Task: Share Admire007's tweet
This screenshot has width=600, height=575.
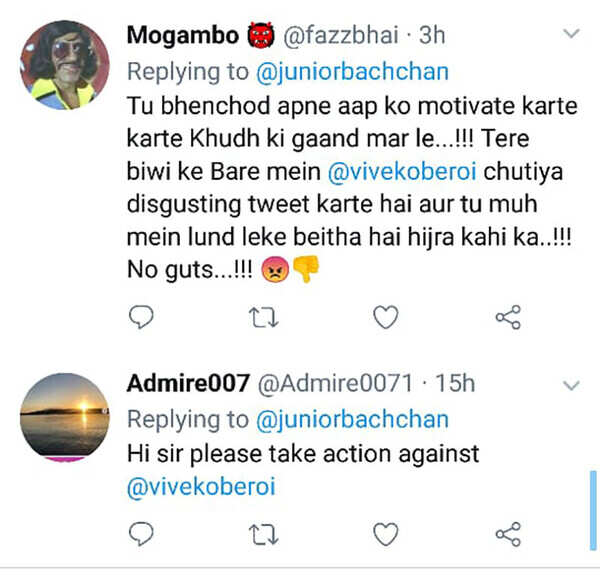Action: [x=508, y=534]
